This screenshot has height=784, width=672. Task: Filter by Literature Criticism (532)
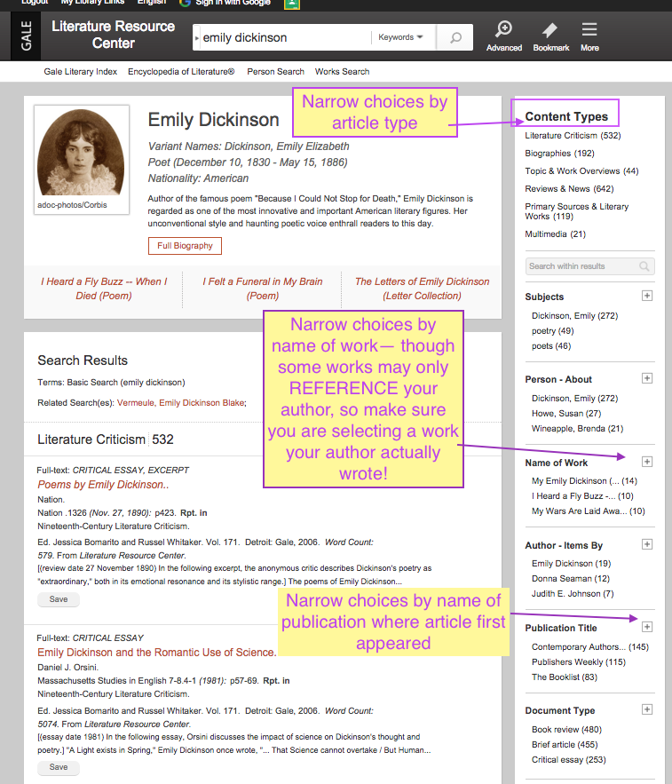pos(573,136)
